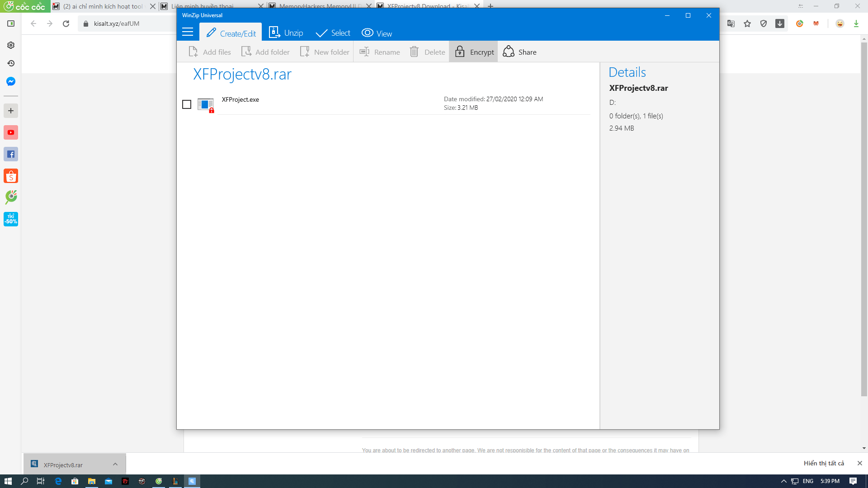Viewport: 868px width, 488px height.
Task: Open the emoji profile avatar
Action: point(840,23)
